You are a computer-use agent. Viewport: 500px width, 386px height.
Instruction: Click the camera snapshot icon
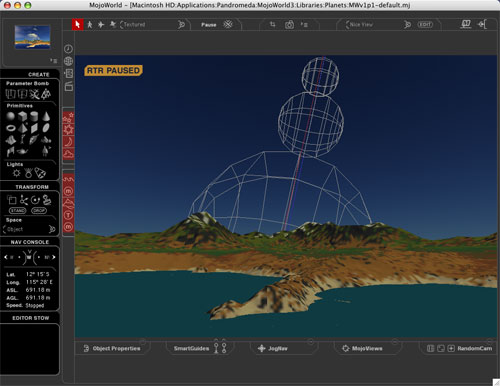289,25
